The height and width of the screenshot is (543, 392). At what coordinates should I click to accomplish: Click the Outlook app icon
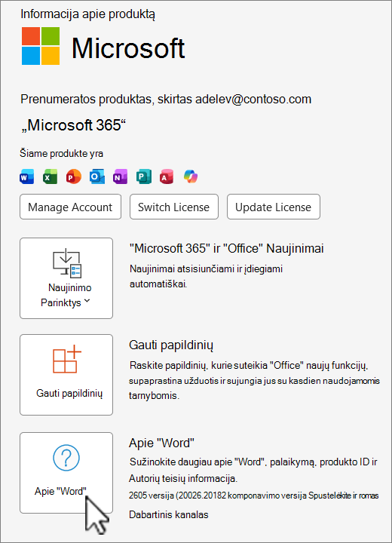tap(97, 176)
